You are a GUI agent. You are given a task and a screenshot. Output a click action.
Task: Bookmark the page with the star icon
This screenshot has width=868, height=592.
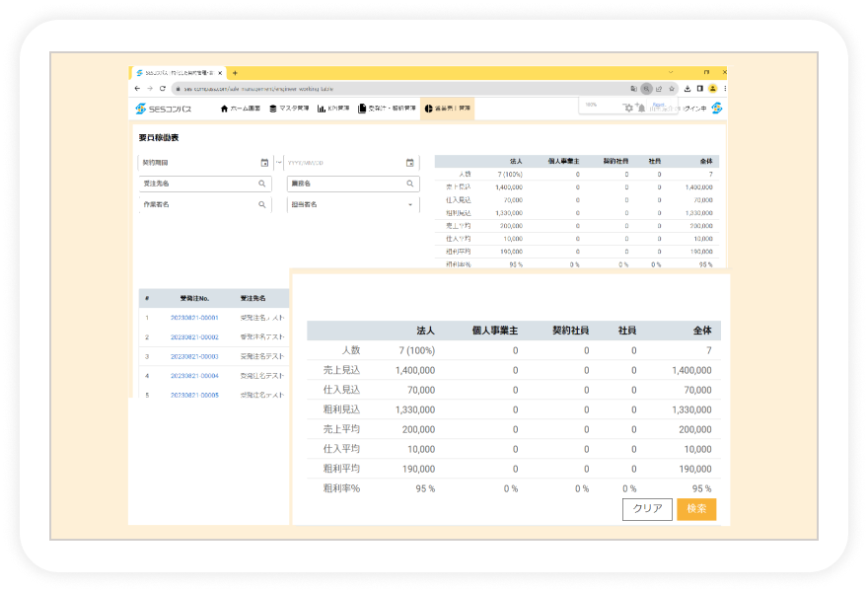tap(672, 89)
